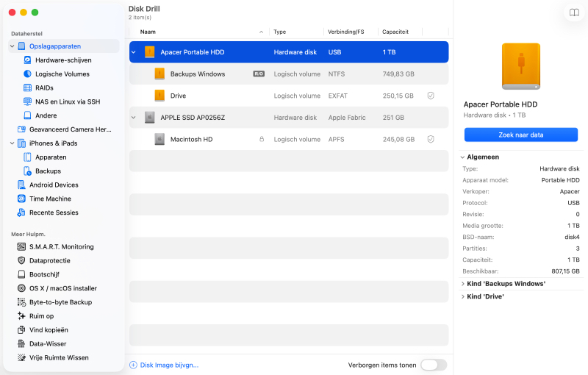This screenshot has width=588, height=375.
Task: Collapse the APPLE SSD AP0256Z row
Action: 134,117
